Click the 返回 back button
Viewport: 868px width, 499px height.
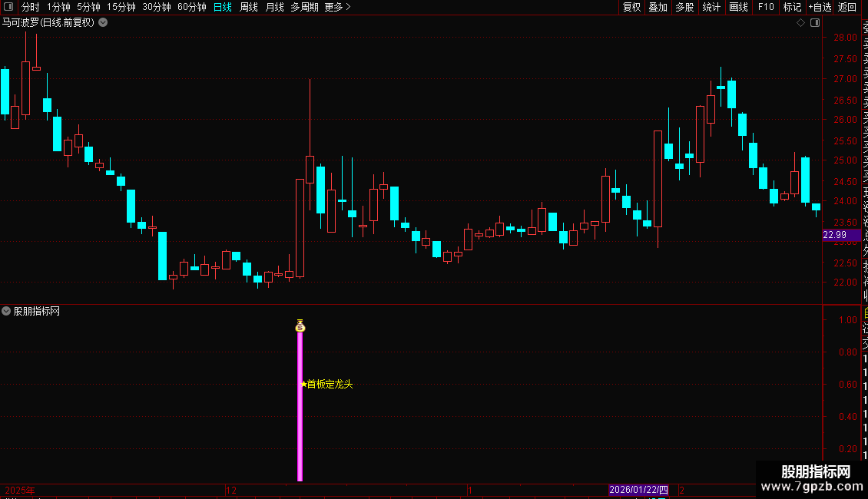[847, 7]
